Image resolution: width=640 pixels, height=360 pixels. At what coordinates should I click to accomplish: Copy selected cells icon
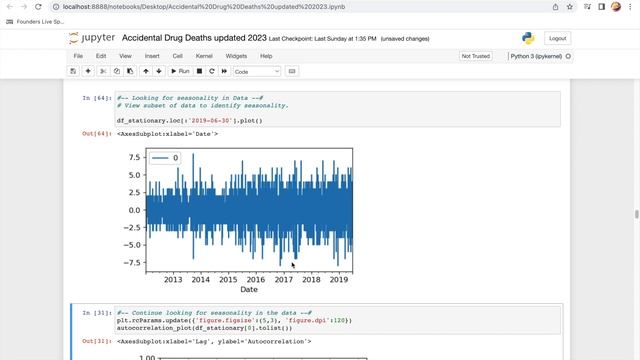(x=116, y=71)
